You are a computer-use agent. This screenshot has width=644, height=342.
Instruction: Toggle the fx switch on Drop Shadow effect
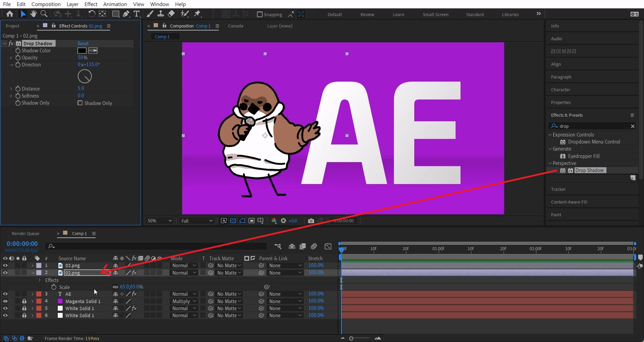click(11, 44)
